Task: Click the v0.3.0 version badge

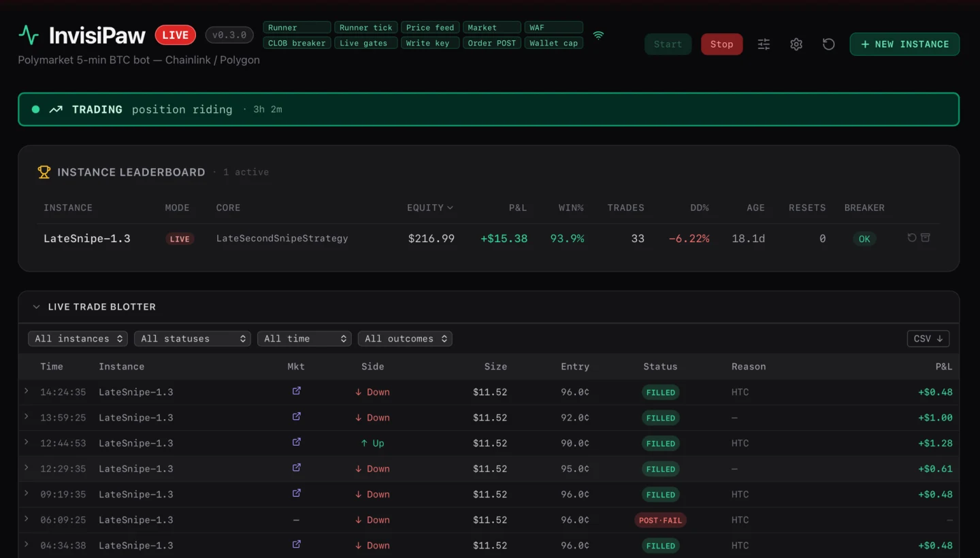Action: [229, 35]
